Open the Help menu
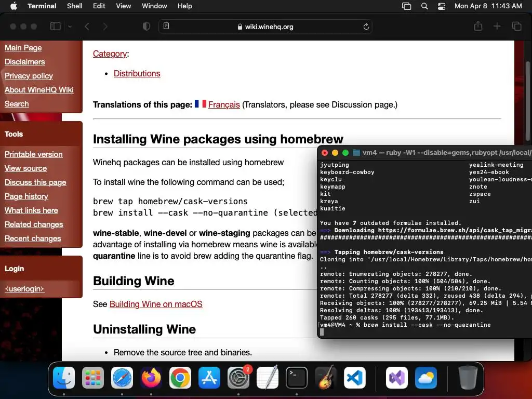532x399 pixels. click(185, 6)
